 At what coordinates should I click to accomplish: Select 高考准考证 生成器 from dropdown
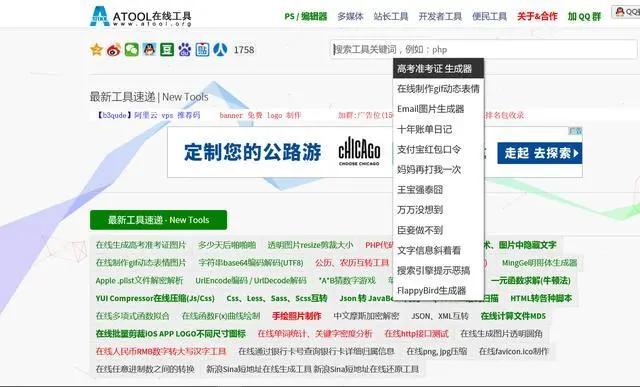[x=438, y=69]
